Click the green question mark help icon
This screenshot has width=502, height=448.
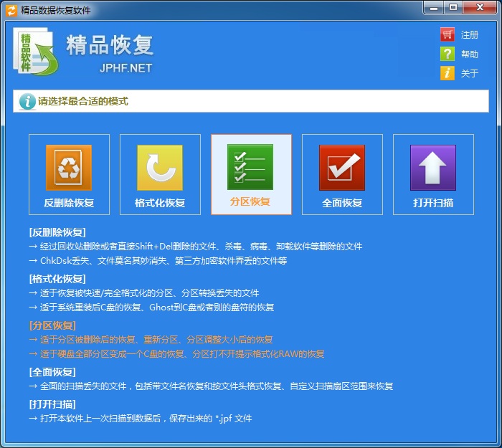pos(447,54)
